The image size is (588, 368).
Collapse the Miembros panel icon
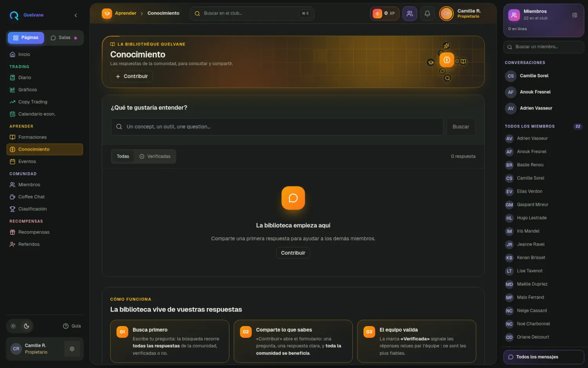tap(575, 15)
